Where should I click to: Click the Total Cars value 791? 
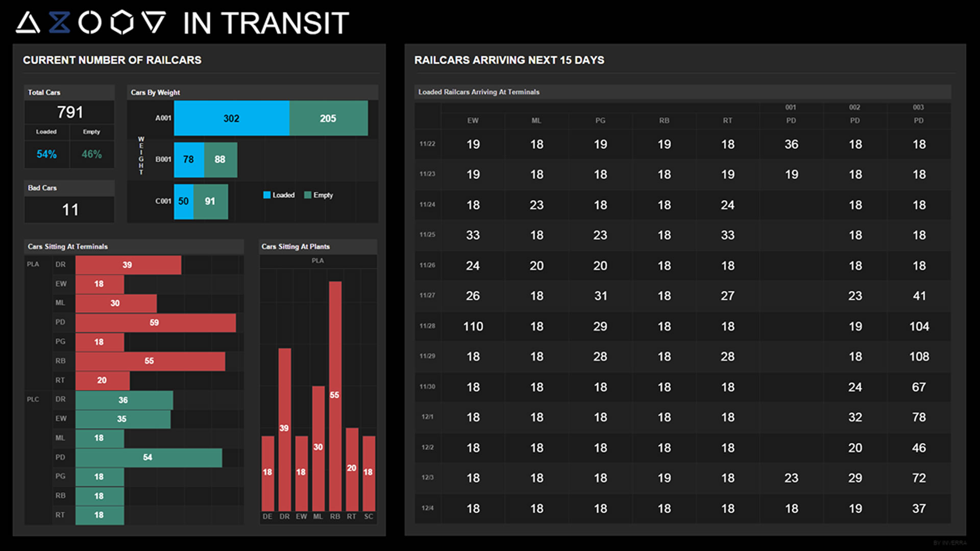(70, 112)
